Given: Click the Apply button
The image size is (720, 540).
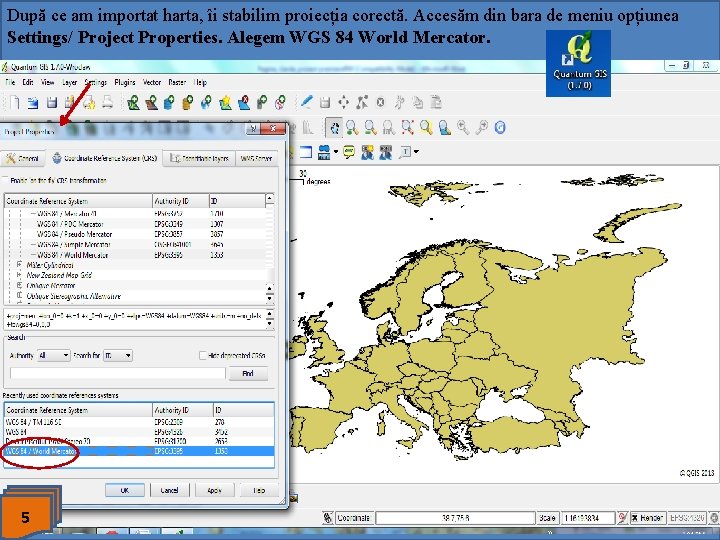Looking at the screenshot, I should pyautogui.click(x=214, y=490).
